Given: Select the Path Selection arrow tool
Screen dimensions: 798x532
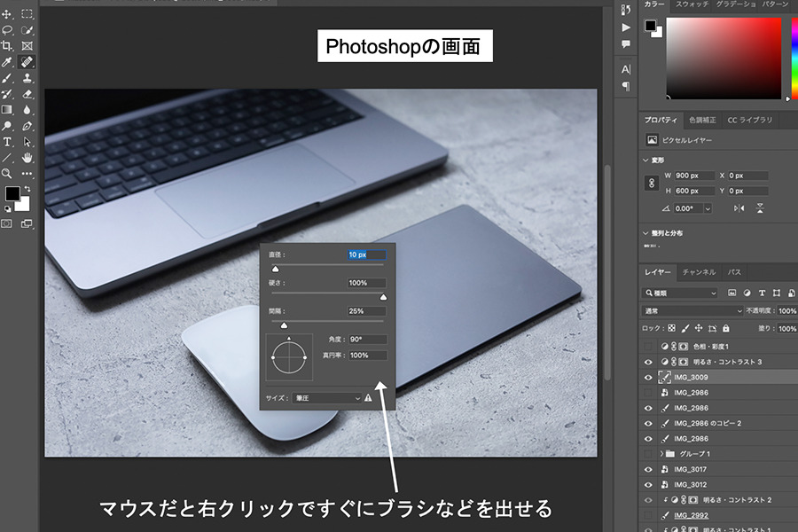Looking at the screenshot, I should [x=27, y=142].
